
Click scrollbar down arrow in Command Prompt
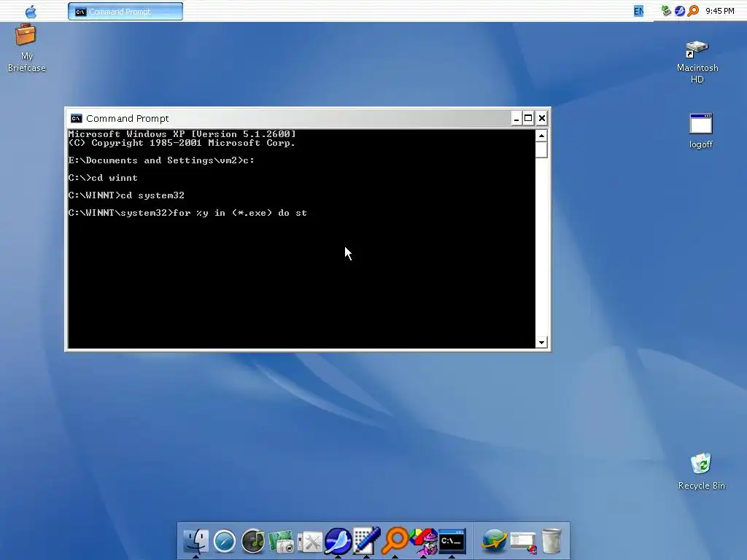(541, 343)
